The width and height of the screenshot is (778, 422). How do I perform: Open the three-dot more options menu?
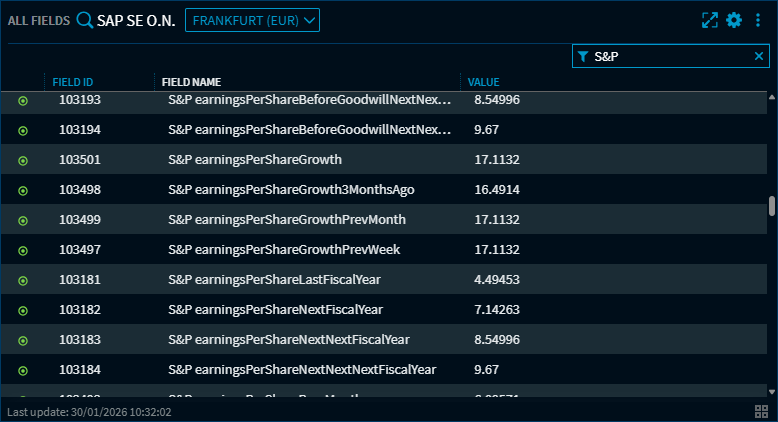pyautogui.click(x=758, y=20)
